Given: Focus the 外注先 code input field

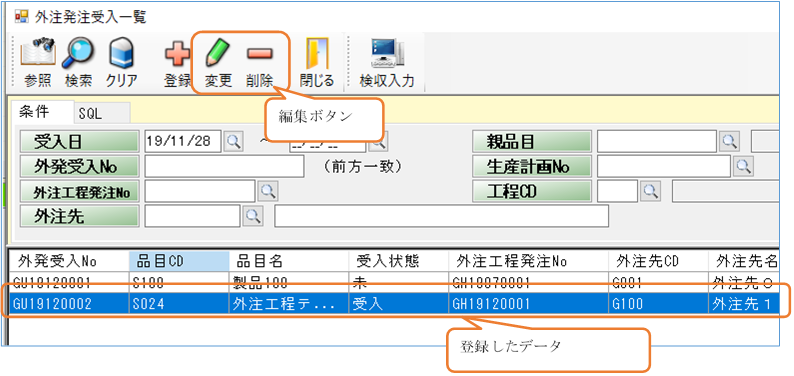Looking at the screenshot, I should (x=192, y=216).
